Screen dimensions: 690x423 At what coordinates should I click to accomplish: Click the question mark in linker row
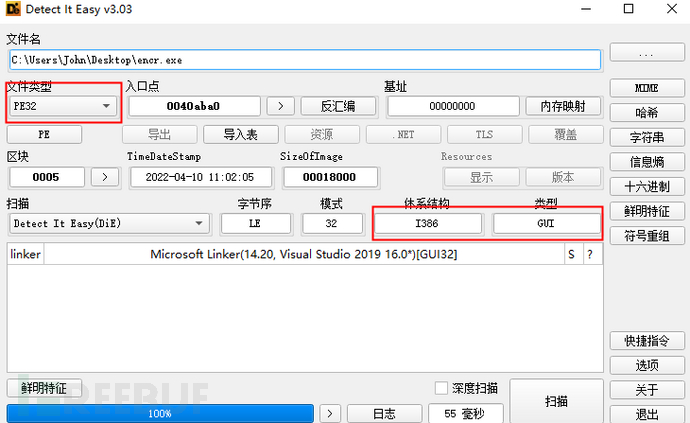point(590,255)
